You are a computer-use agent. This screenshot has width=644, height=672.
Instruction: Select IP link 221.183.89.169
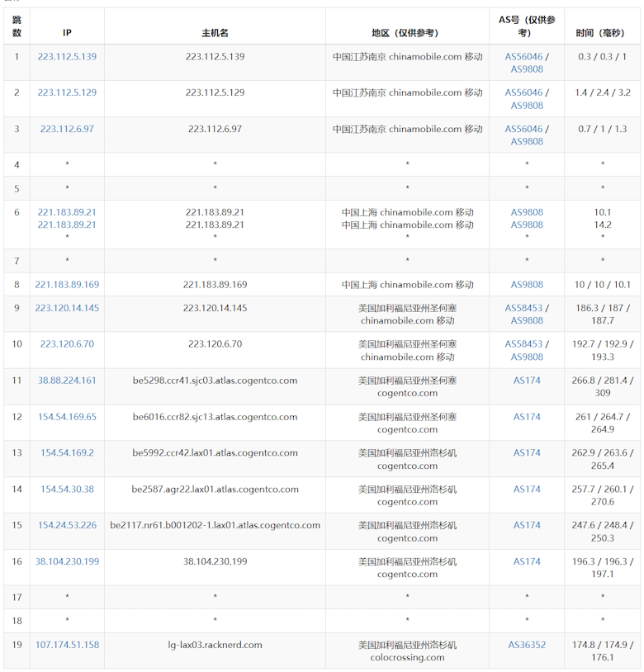[67, 285]
